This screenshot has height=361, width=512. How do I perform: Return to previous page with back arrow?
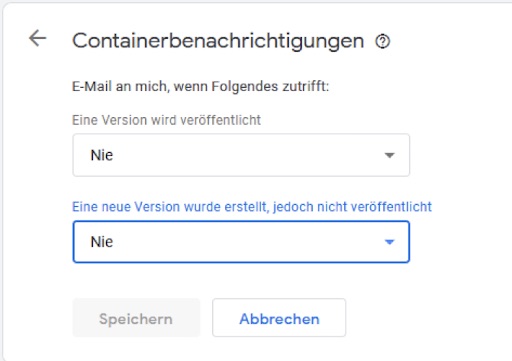point(37,38)
